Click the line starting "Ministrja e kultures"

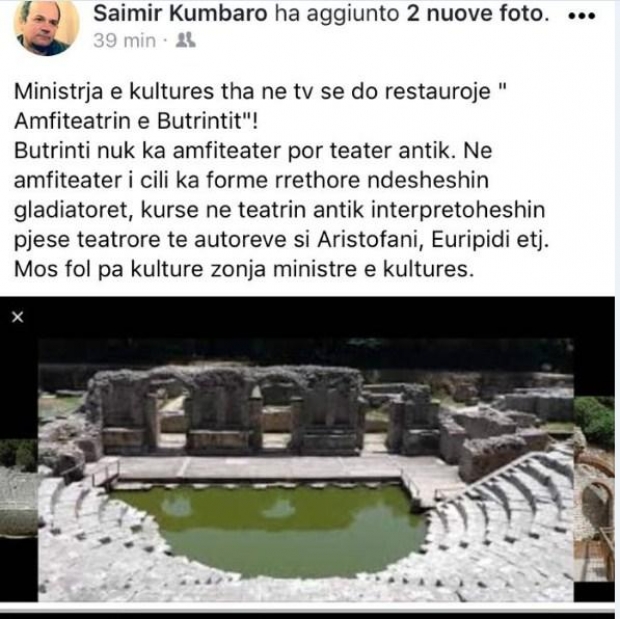coord(260,92)
